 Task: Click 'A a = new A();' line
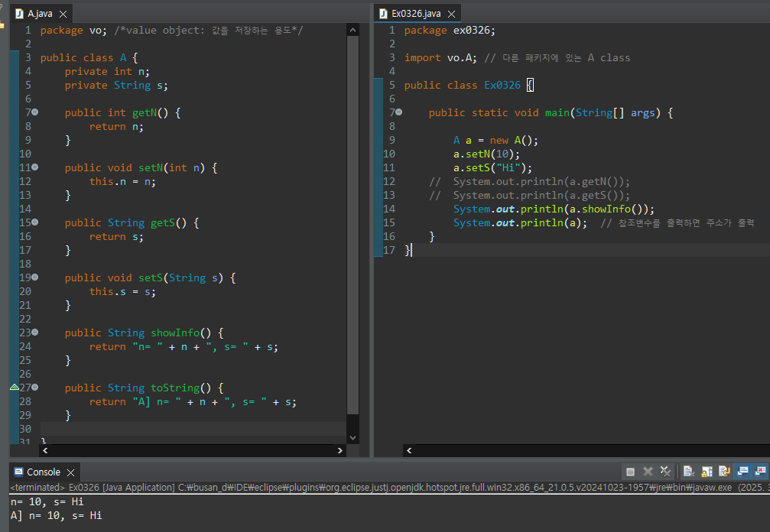pos(495,141)
